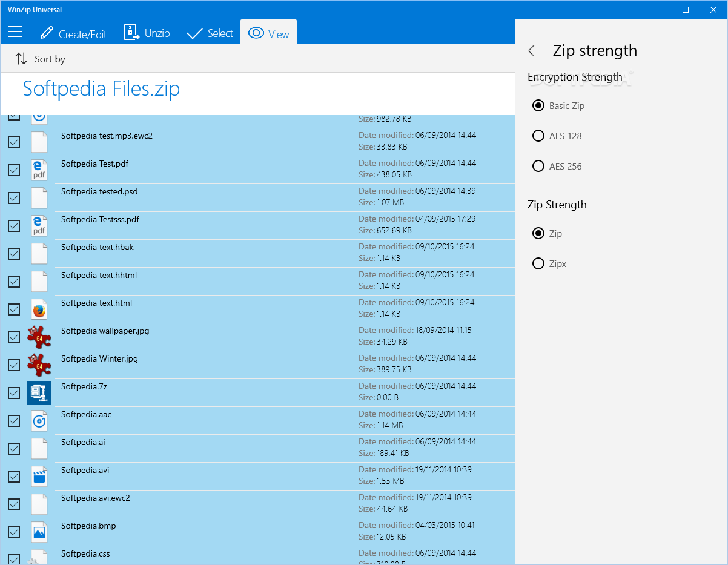The image size is (728, 565).
Task: Open the hamburger navigation menu
Action: (x=15, y=32)
